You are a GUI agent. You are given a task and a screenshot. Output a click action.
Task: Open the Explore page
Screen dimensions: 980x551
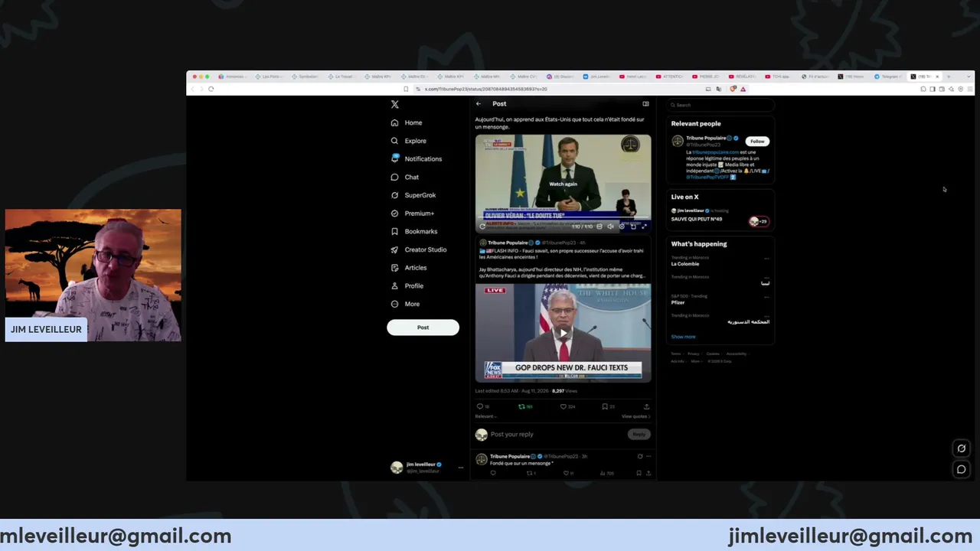click(409, 141)
